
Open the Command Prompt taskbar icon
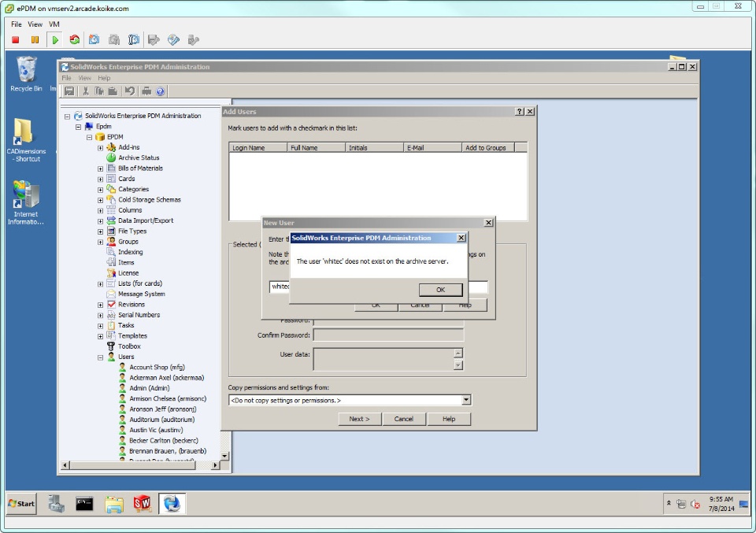(84, 504)
